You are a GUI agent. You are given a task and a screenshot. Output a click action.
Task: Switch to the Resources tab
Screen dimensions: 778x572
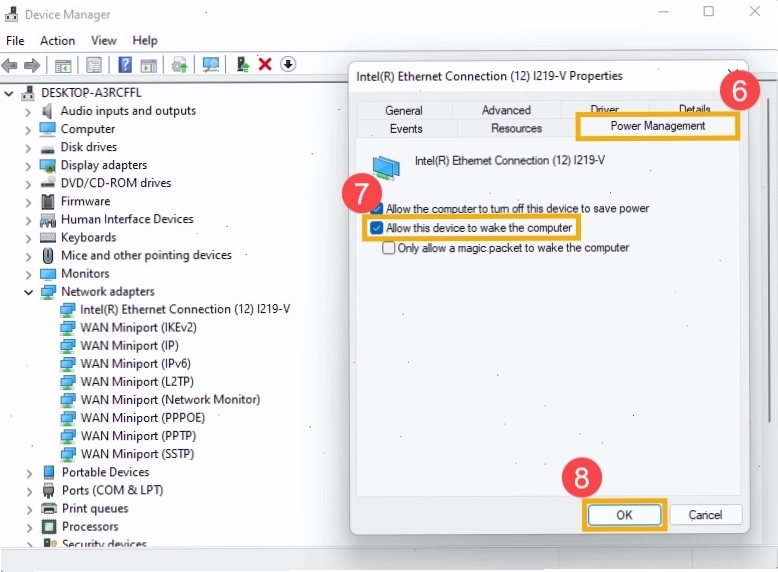(516, 128)
